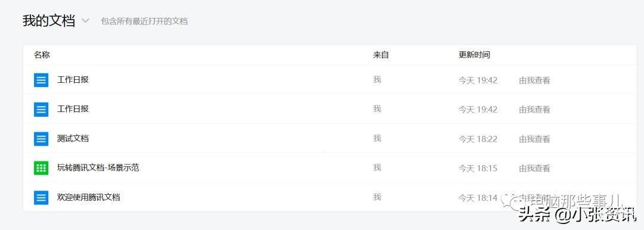
Task: Open 玩转腾讯文档-场景示范 spreadsheet
Action: point(98,167)
